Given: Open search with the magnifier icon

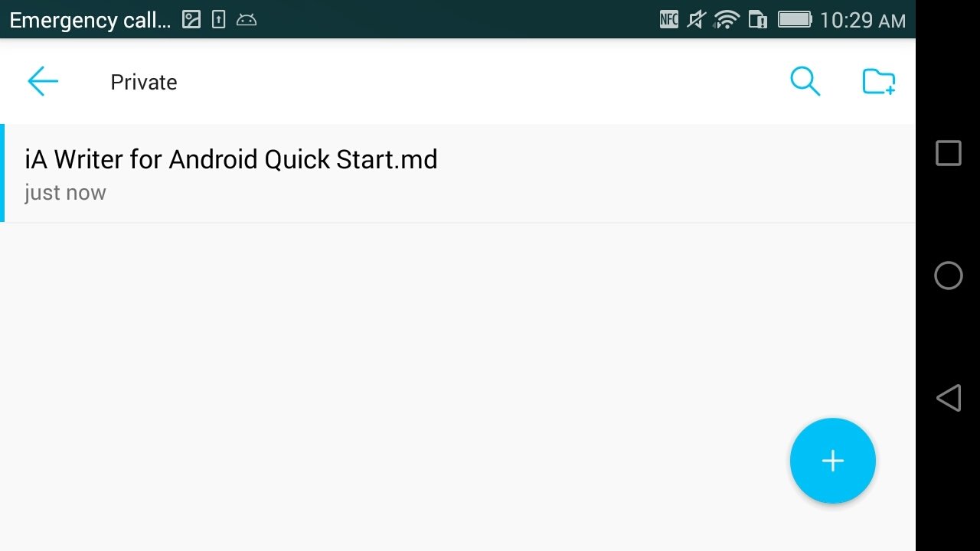Looking at the screenshot, I should click(x=805, y=81).
